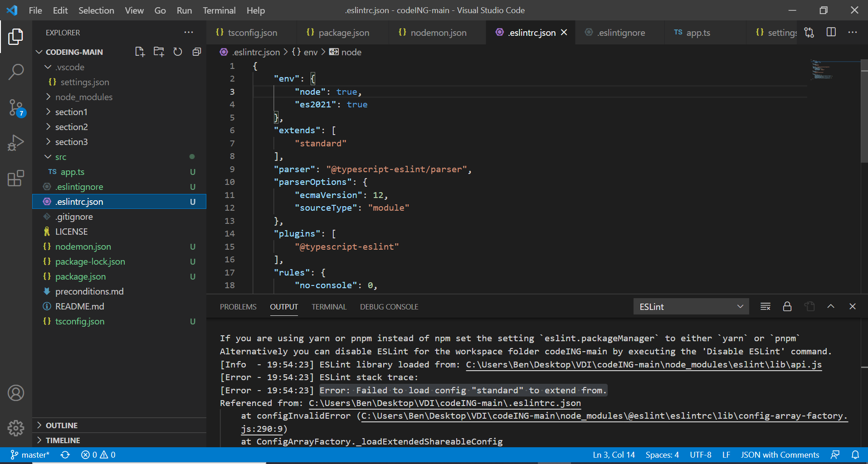
Task: Close the .eslintrc.json tab
Action: tap(564, 32)
